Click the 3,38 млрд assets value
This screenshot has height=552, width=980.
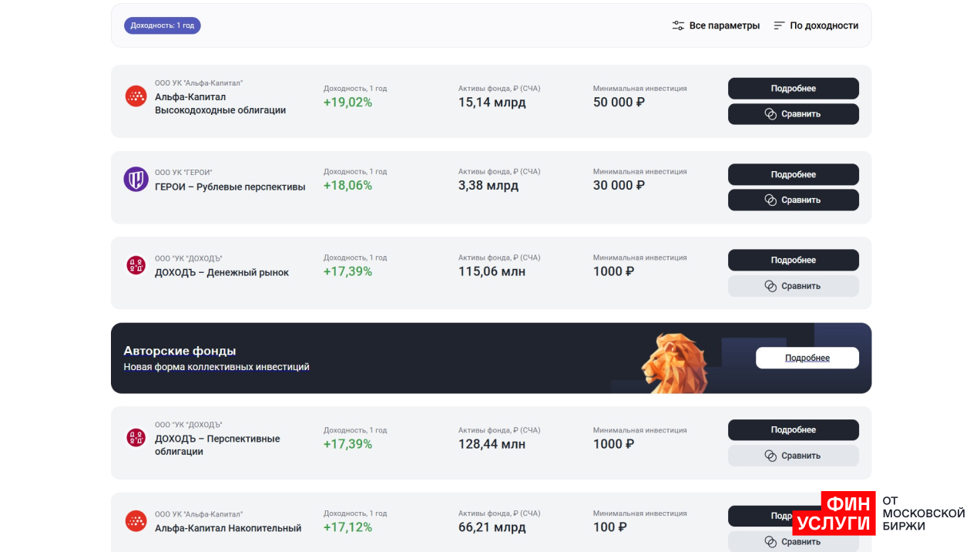(488, 186)
